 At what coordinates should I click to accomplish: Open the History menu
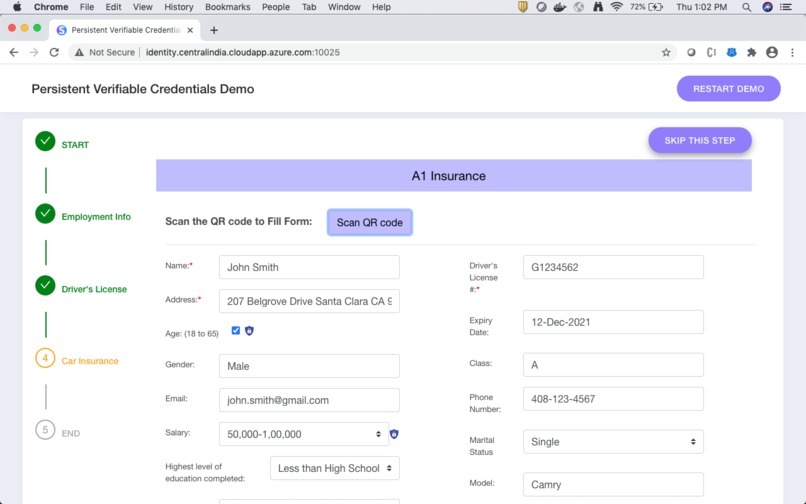(x=179, y=7)
